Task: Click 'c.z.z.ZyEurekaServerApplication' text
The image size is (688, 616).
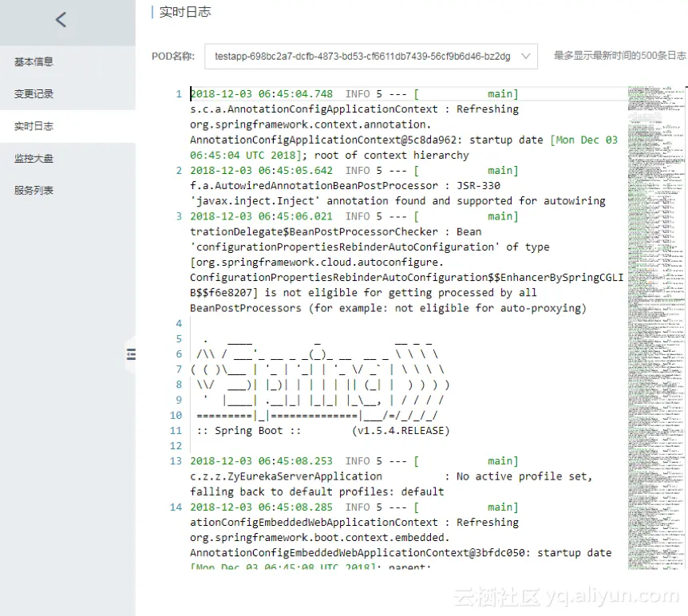Action: coord(286,476)
